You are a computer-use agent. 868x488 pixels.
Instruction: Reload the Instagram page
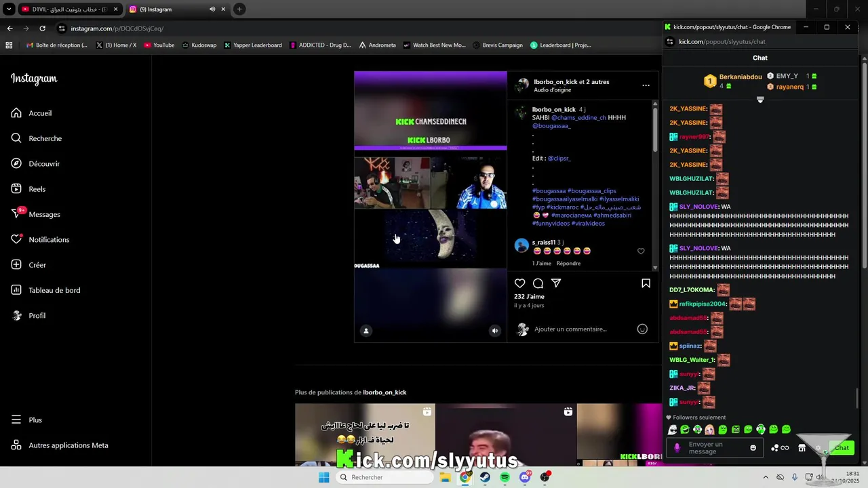[x=42, y=28]
